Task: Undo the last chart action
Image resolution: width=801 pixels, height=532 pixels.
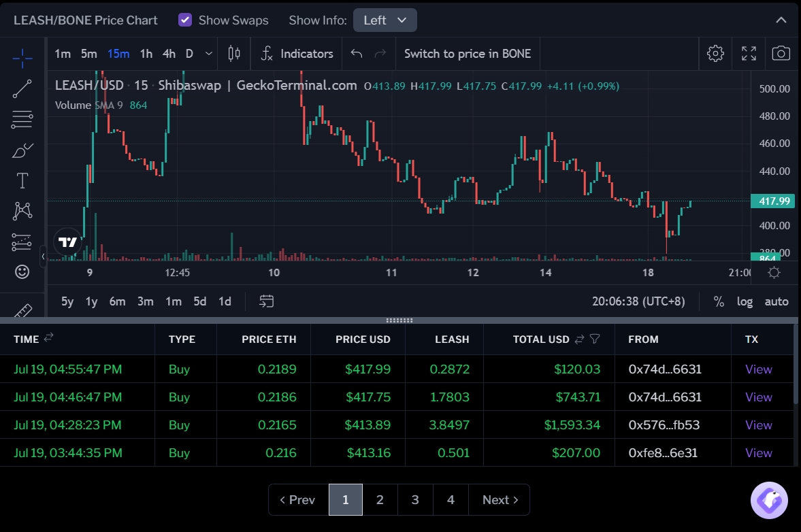Action: (357, 54)
